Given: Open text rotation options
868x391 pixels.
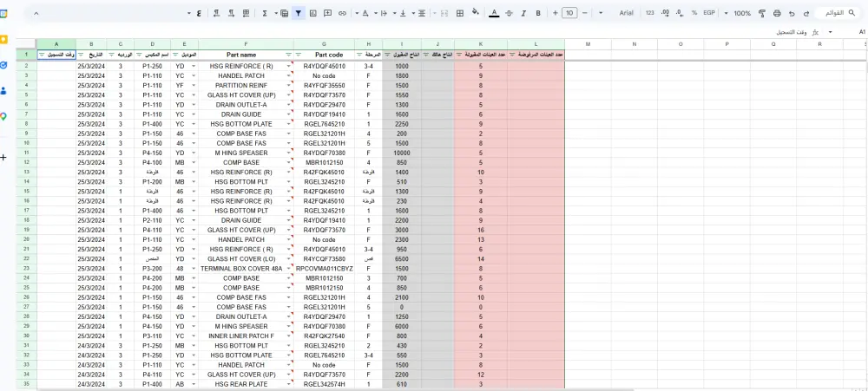Looking at the screenshot, I should tap(365, 13).
